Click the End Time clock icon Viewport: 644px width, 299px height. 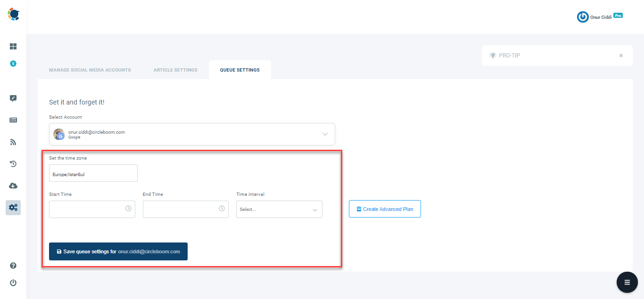[x=222, y=209]
